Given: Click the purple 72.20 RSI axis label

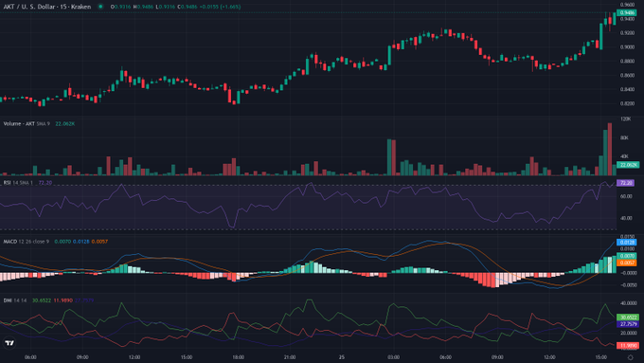Looking at the screenshot, I should click(x=625, y=183).
